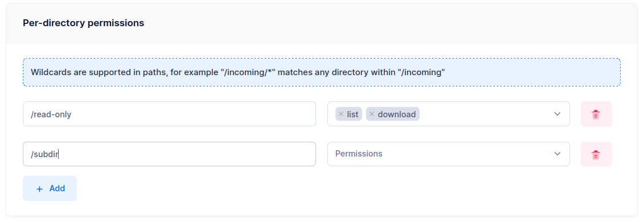Click the Add label text
The height and width of the screenshot is (222, 644).
point(57,188)
